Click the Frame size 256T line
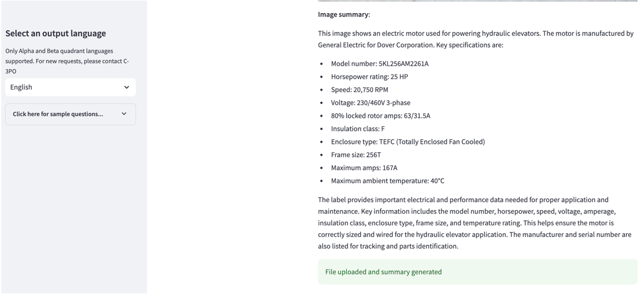Viewport: 644px width, 296px height. pyautogui.click(x=356, y=155)
